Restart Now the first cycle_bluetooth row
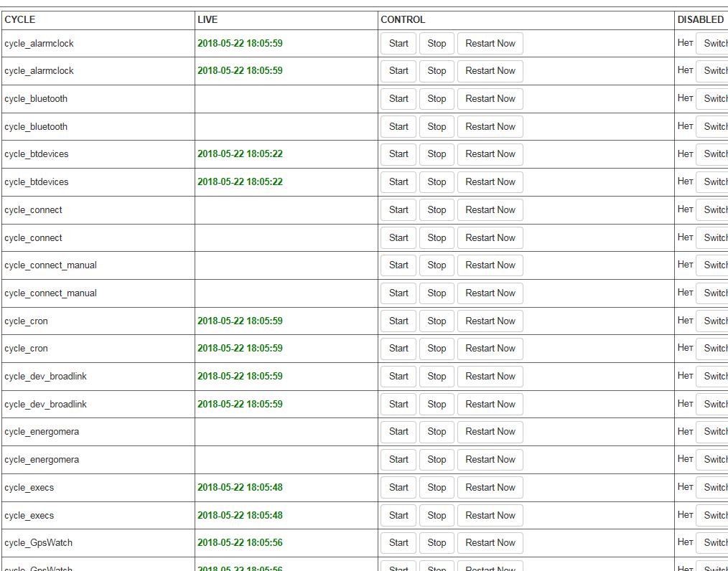The height and width of the screenshot is (571, 728). [x=490, y=99]
